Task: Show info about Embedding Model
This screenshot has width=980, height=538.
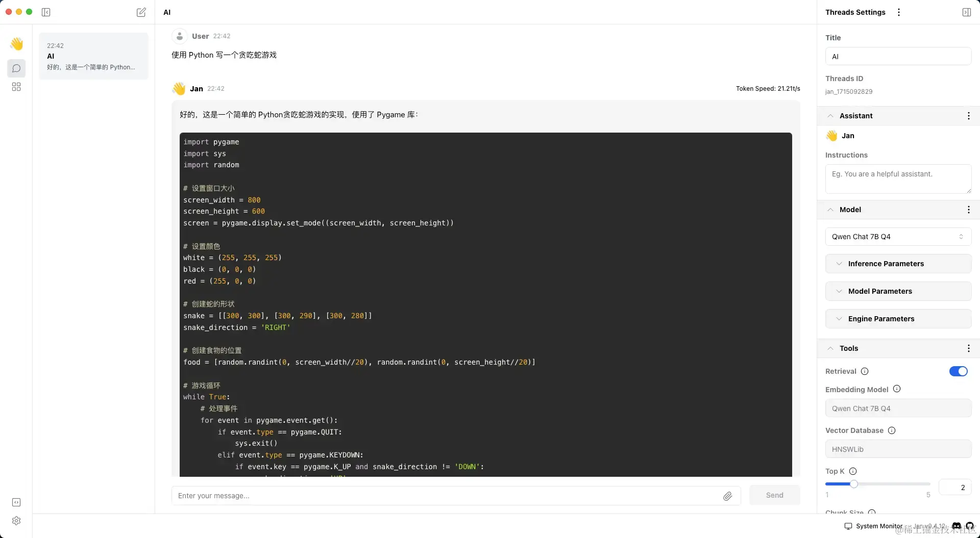Action: tap(897, 389)
